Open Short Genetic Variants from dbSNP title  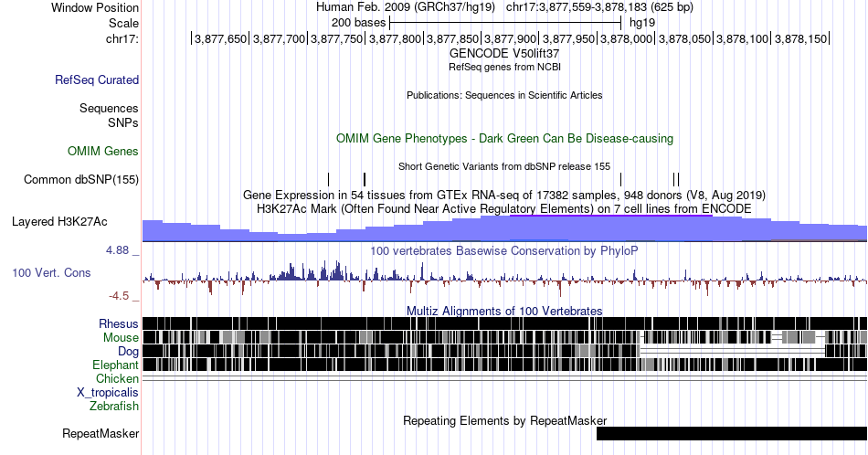coord(504,166)
